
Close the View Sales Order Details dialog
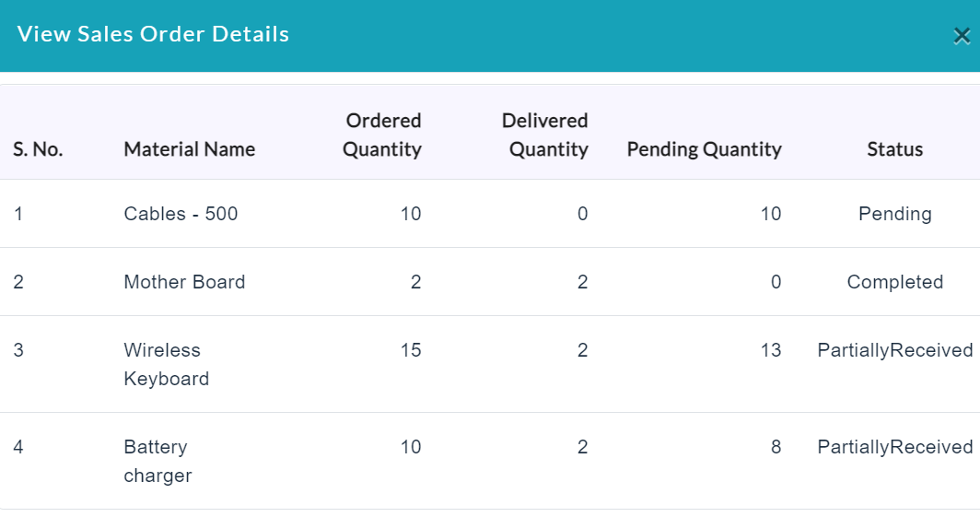point(962,36)
